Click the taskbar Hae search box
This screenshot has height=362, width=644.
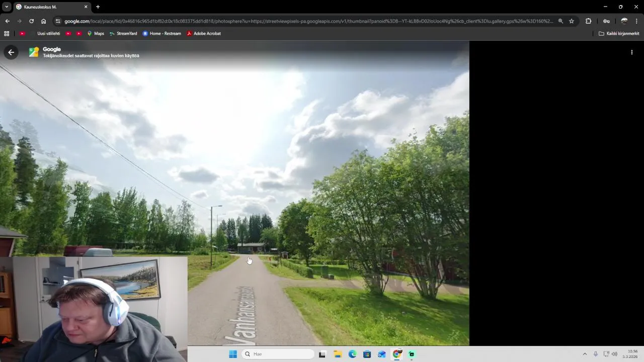point(278,354)
